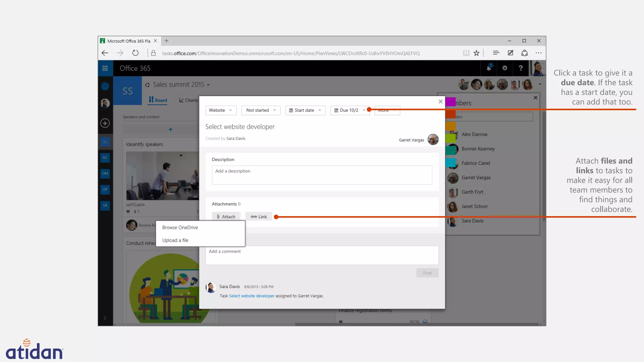Open the Due 10/2 date dropdown
644x362 pixels.
(350, 110)
